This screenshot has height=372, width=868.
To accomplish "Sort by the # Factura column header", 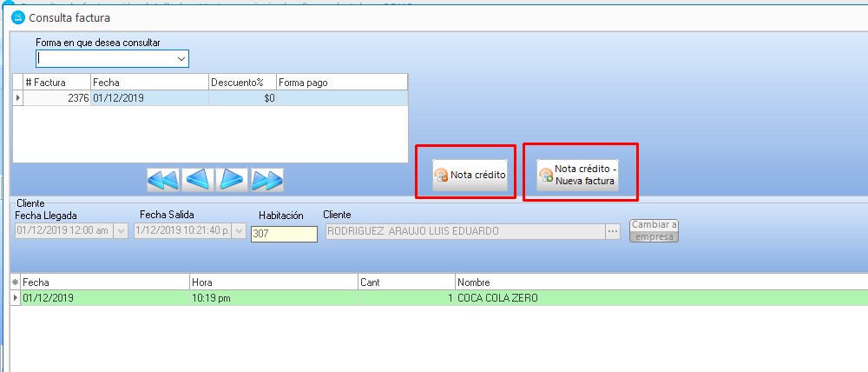I will tap(56, 82).
